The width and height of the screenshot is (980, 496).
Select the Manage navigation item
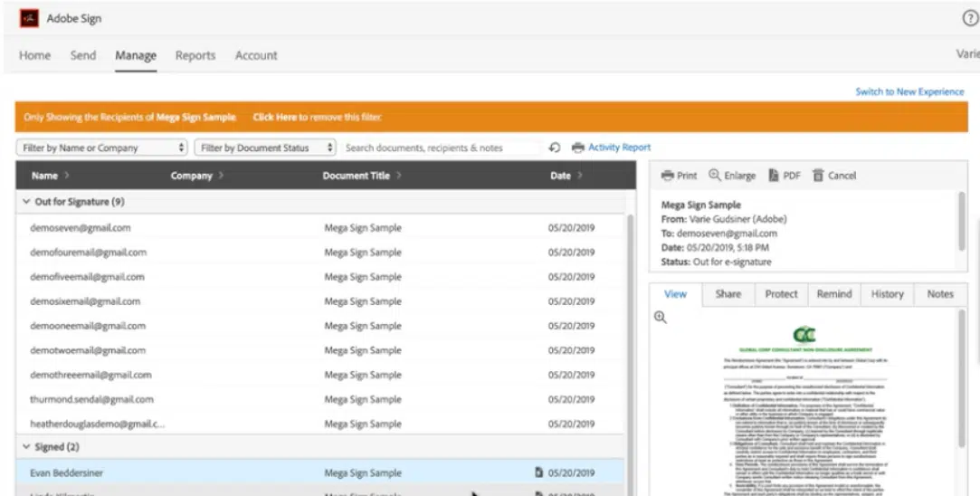pos(136,56)
